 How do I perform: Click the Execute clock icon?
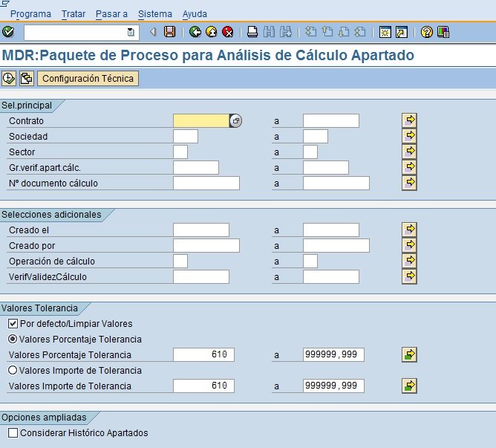8,78
